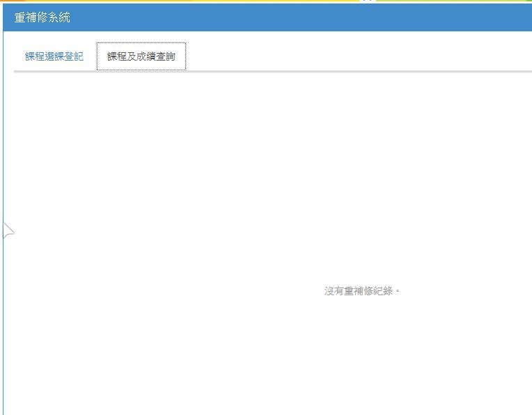
Task: Click the left vertical border line
Action: (3, 313)
